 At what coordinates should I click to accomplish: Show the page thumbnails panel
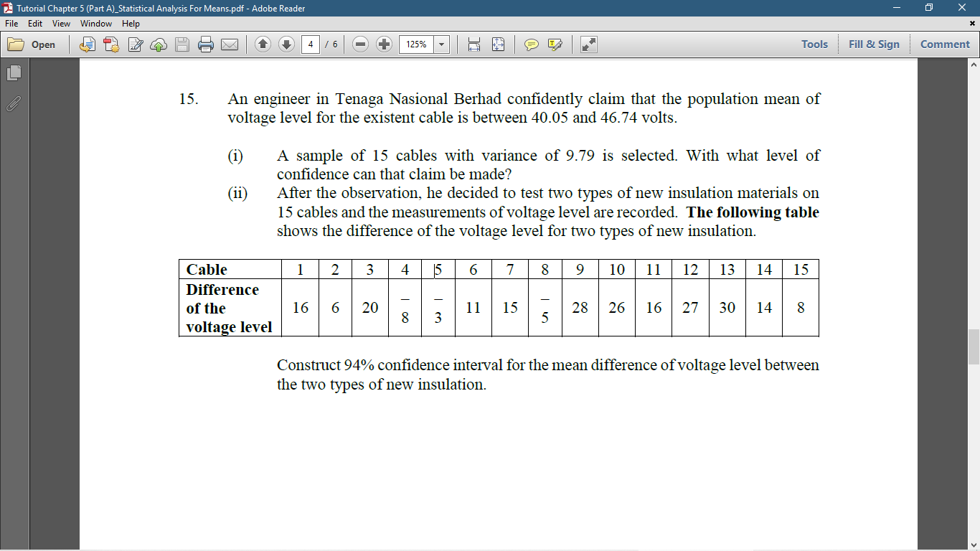(x=14, y=73)
